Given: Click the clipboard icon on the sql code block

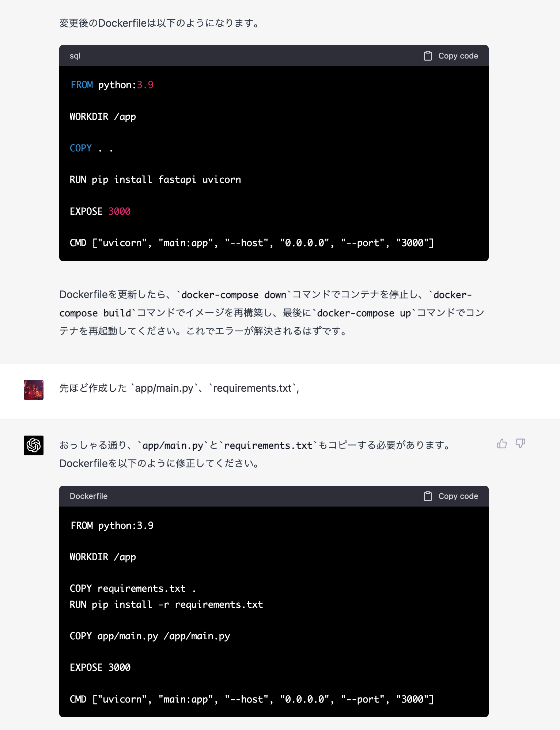Looking at the screenshot, I should (x=428, y=56).
